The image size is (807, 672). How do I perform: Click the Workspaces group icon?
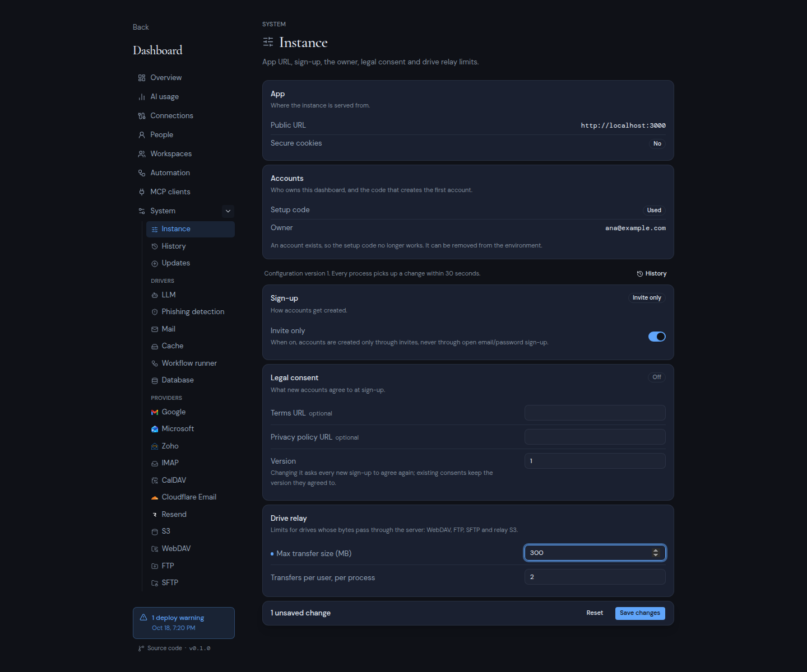coord(142,154)
